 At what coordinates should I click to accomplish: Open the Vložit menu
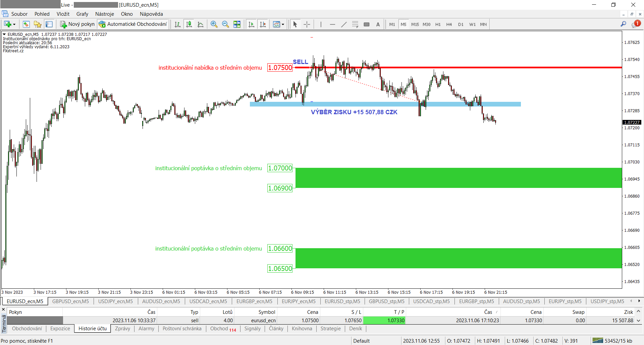click(63, 14)
